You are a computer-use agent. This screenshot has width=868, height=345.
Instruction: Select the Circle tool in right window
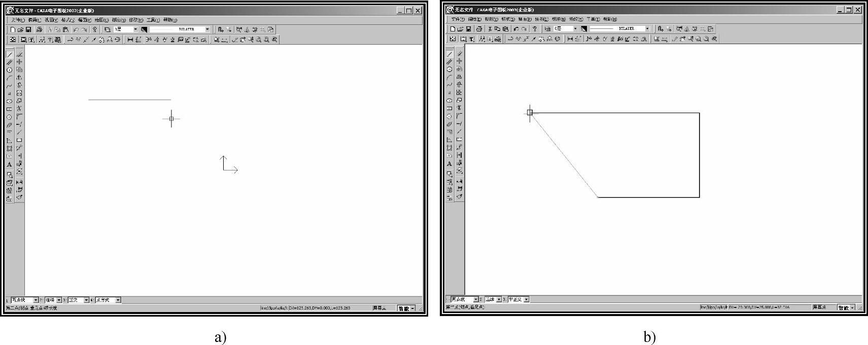pos(449,69)
